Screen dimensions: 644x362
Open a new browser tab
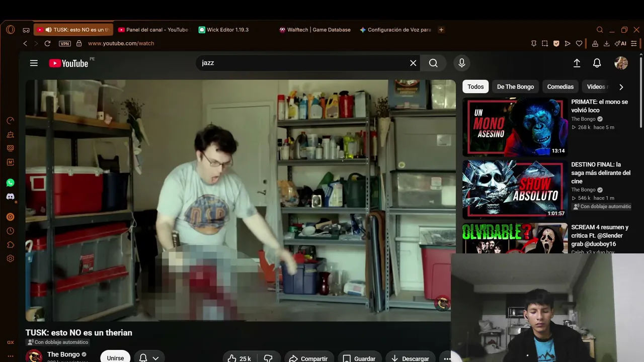[441, 30]
